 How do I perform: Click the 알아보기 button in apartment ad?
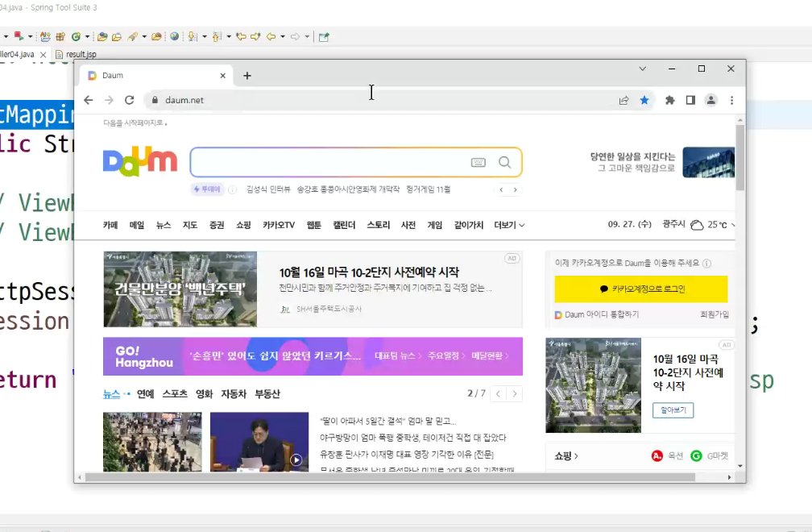pos(673,409)
